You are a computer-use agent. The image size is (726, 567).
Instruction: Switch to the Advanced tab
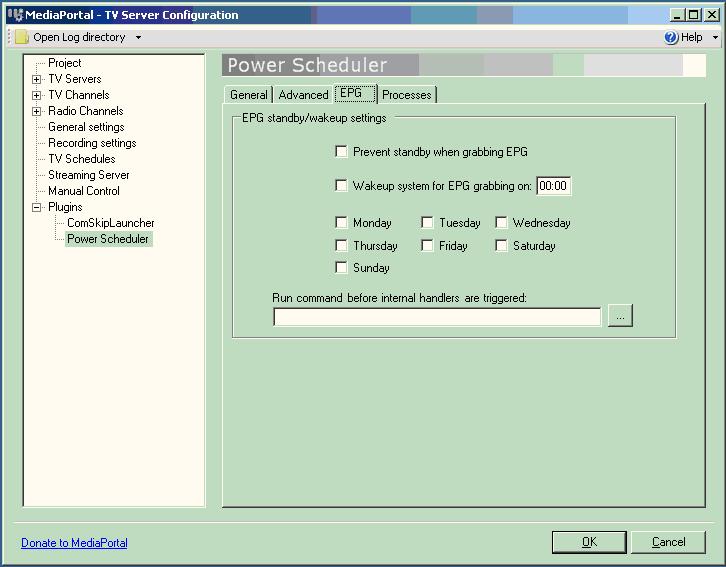click(303, 94)
